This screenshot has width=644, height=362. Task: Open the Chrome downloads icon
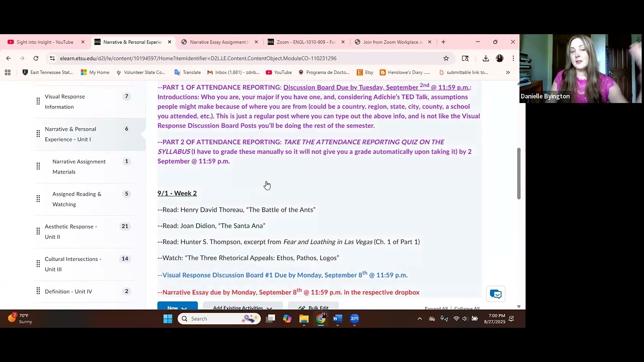[486, 58]
